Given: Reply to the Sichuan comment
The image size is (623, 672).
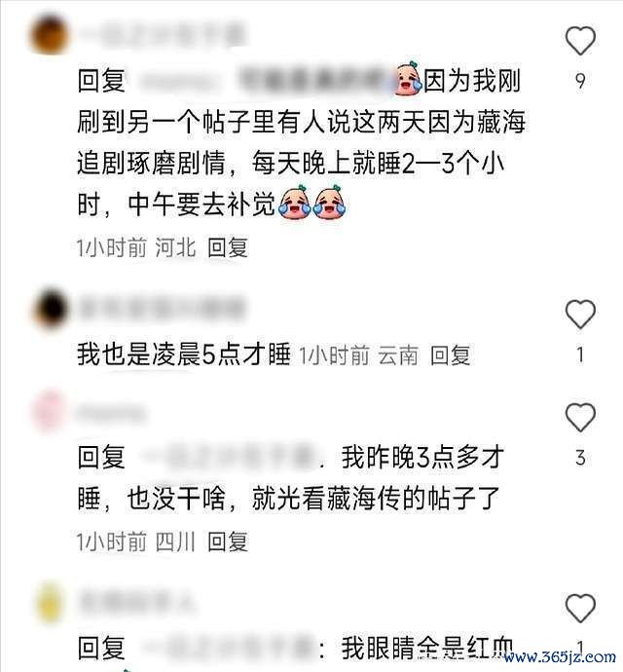Looking at the screenshot, I should tap(228, 541).
